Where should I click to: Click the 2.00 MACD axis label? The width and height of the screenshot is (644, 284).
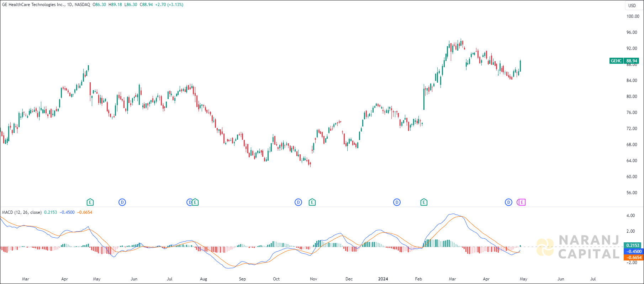coord(630,231)
